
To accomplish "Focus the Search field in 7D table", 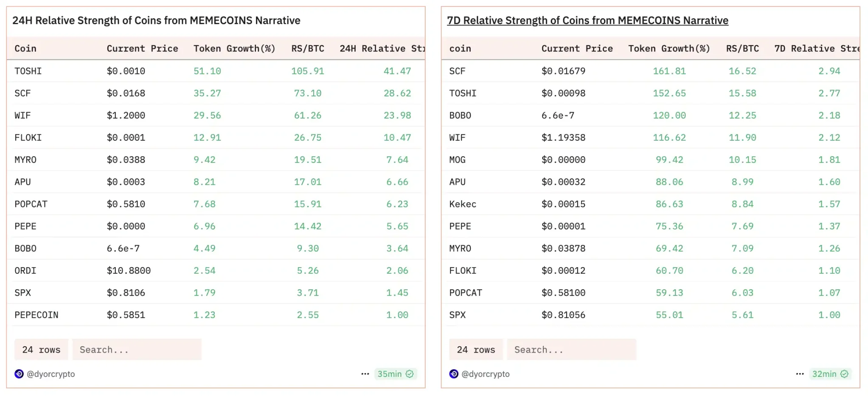I will [571, 350].
